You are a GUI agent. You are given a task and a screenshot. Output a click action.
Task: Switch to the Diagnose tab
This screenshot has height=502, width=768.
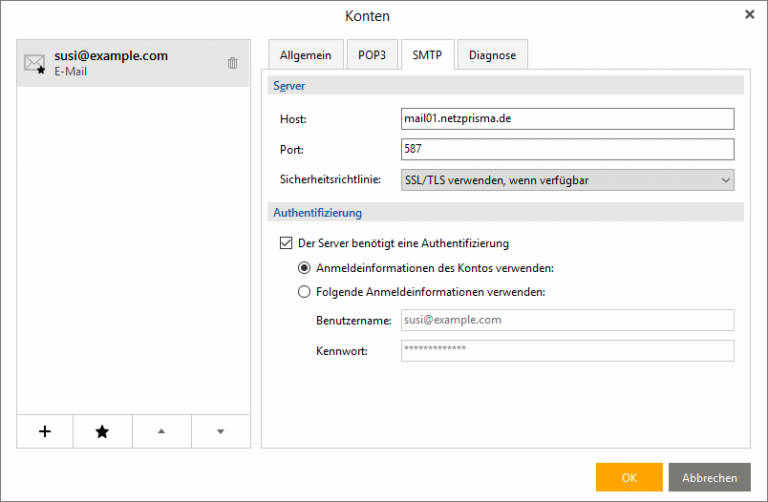pyautogui.click(x=492, y=55)
